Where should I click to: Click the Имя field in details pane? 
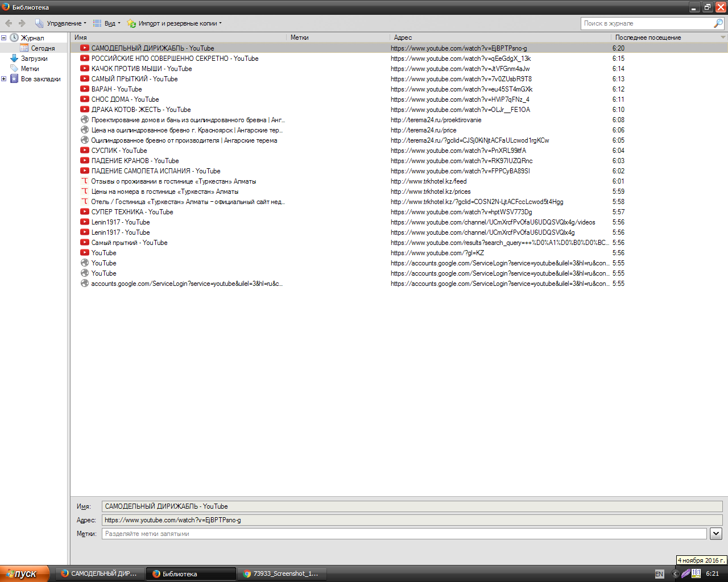pos(412,506)
